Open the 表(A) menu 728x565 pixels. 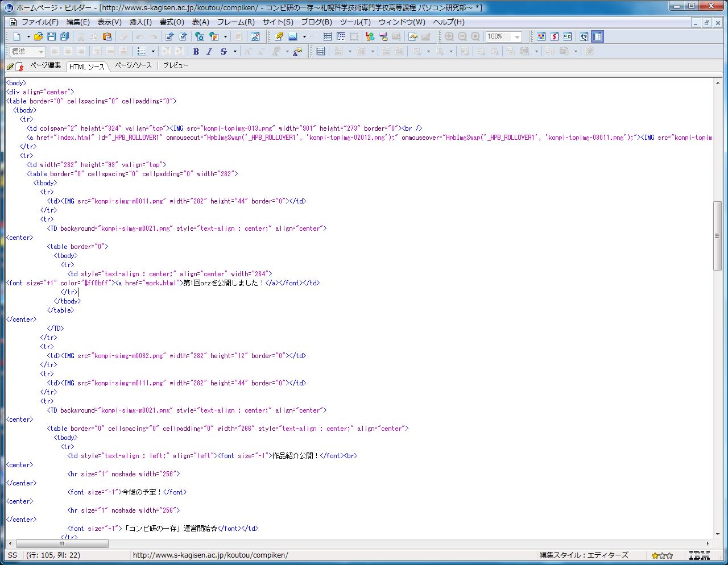point(200,22)
